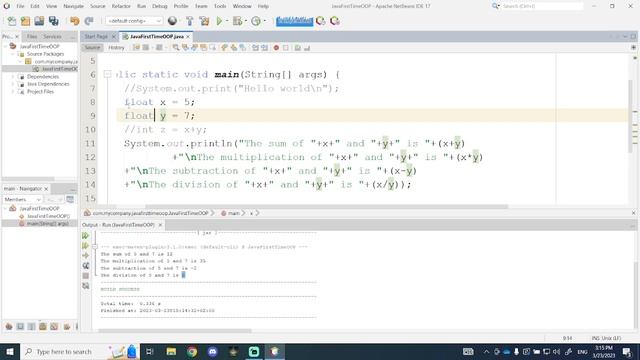This screenshot has height=360, width=640.
Task: Collapse the Source Packages tree node
Action: pyautogui.click(x=13, y=54)
